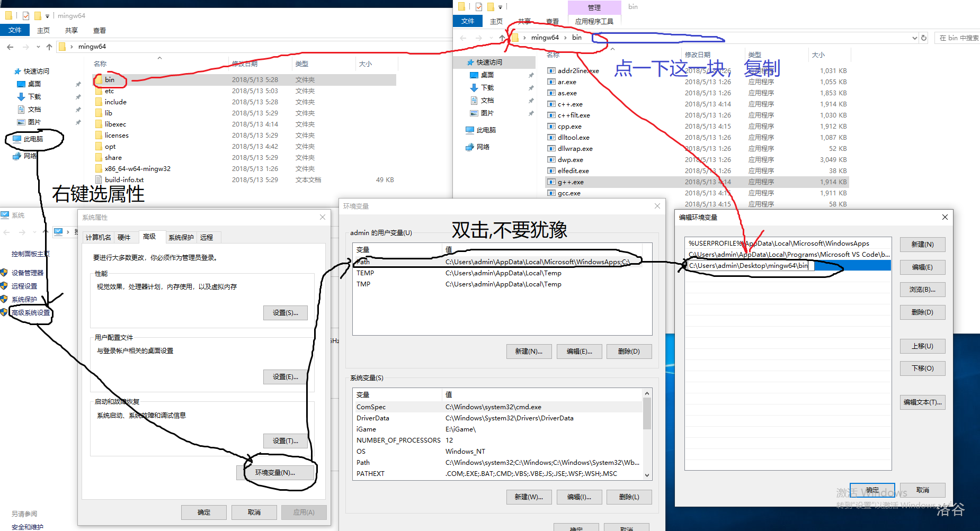The image size is (980, 531).
Task: Click 新建(N) in 编辑环境变量 dialog
Action: pos(922,245)
